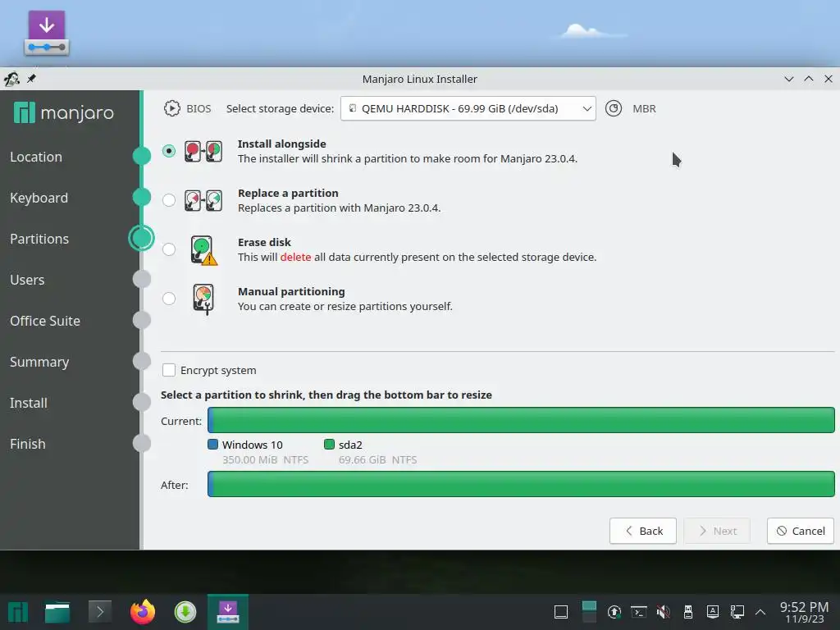
Task: Select the Users step in sidebar
Action: [x=27, y=280]
